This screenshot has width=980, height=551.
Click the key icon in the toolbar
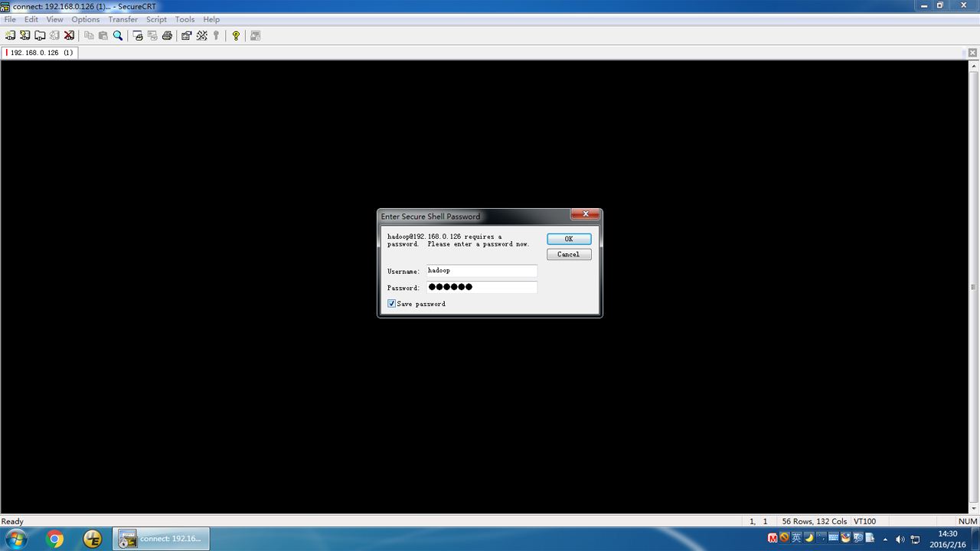(216, 35)
